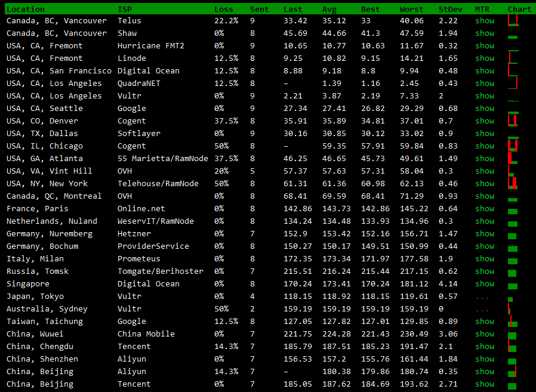This screenshot has width=536, height=392.
Task: Select the 'Hurricane FMT2' ISP cell
Action: click(x=151, y=46)
